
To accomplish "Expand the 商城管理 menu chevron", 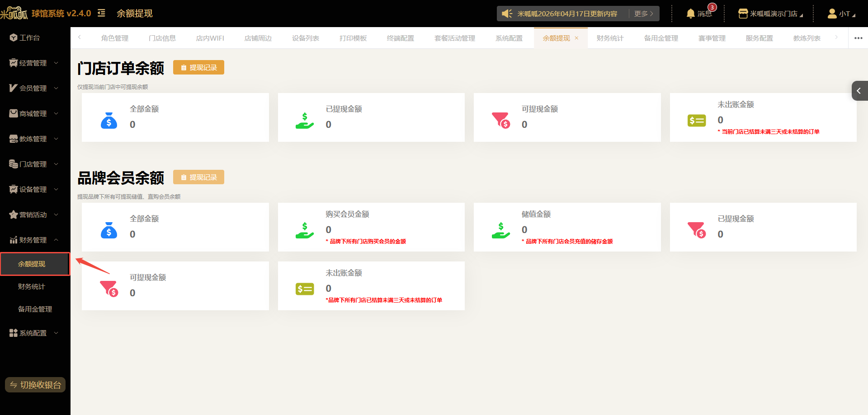I will pos(56,113).
